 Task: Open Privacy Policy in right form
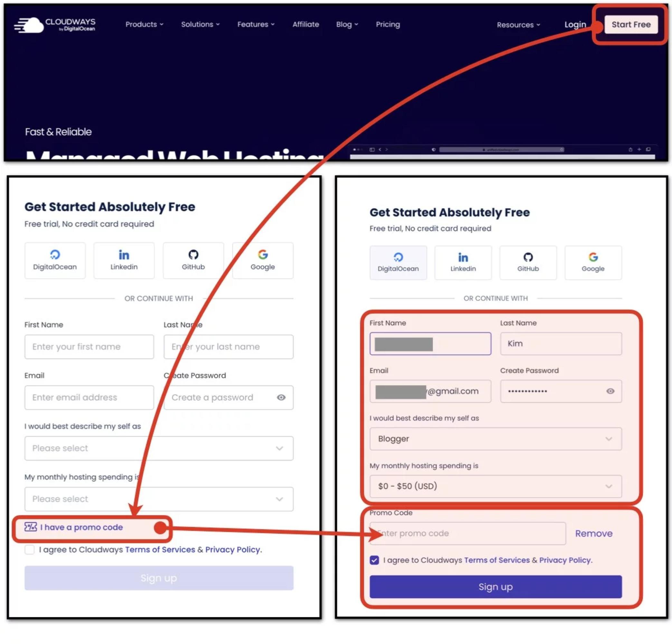coord(565,560)
